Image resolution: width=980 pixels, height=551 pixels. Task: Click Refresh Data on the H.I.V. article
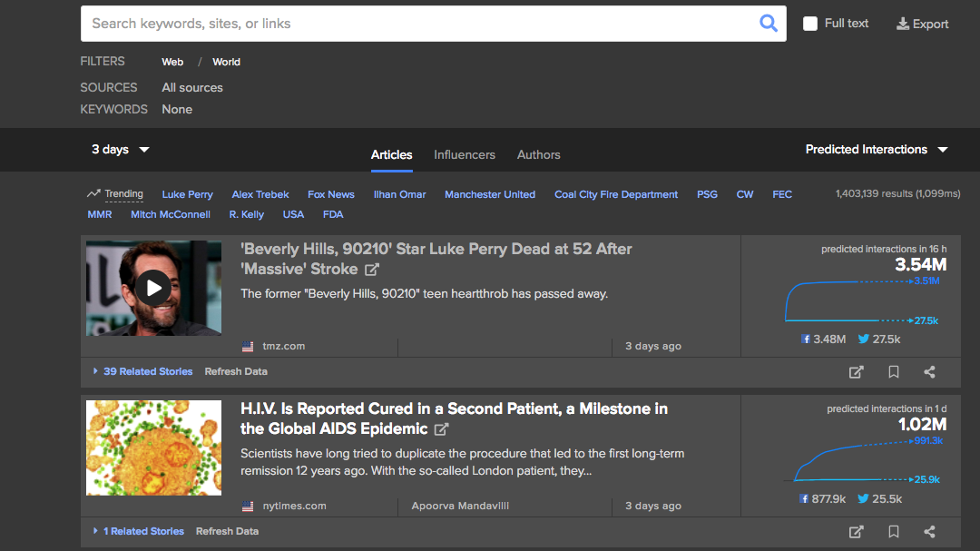[227, 531]
